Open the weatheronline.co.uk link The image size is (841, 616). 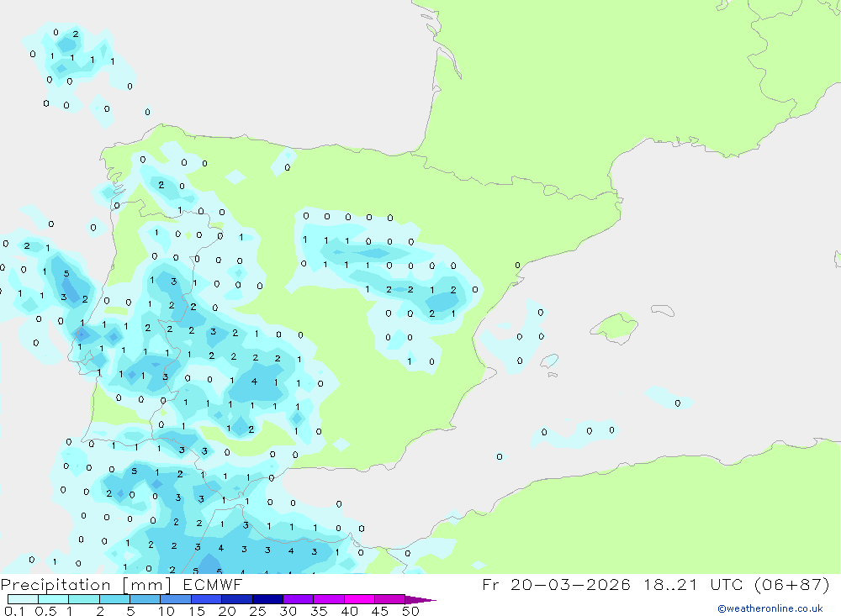click(770, 608)
